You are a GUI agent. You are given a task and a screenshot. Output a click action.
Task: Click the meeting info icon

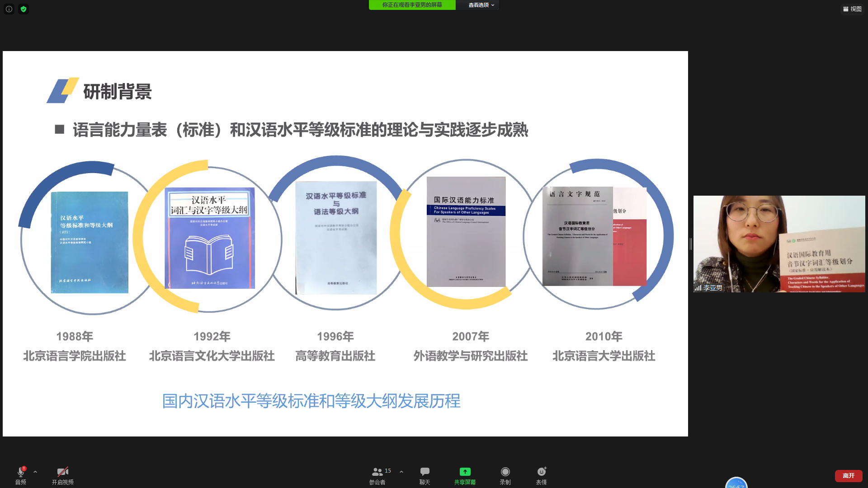(9, 9)
